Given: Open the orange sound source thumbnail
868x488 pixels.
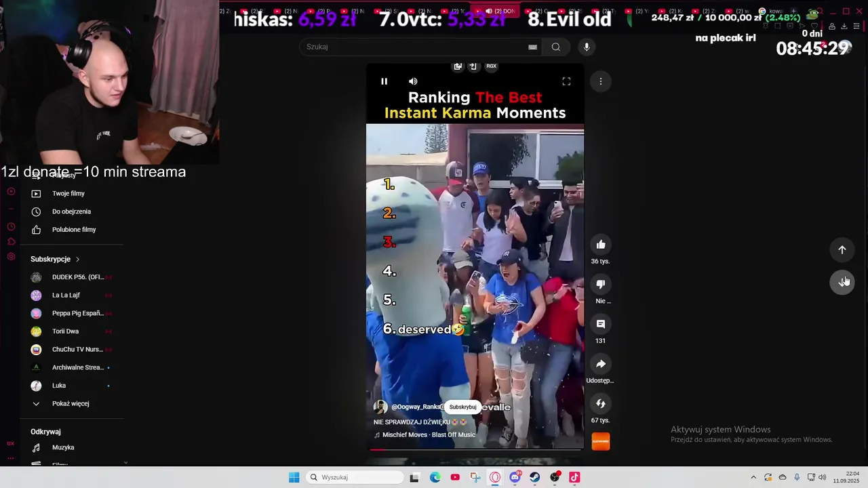Looking at the screenshot, I should tap(601, 442).
